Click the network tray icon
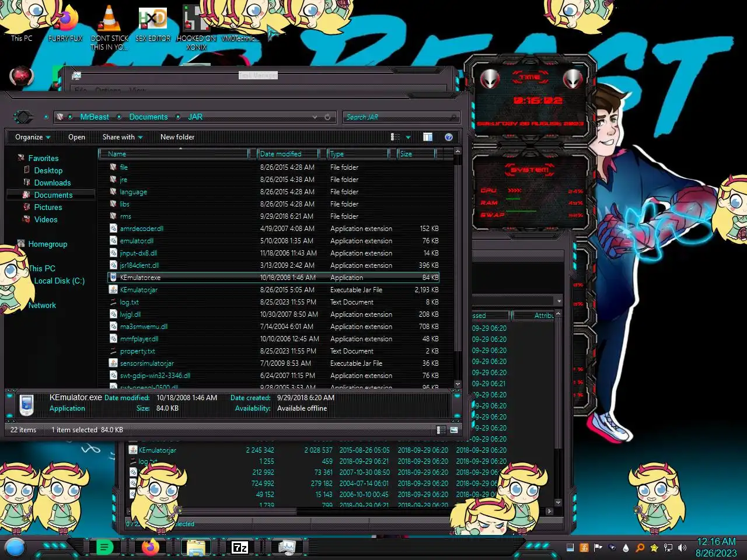Viewport: 747px width, 560px height. (668, 548)
